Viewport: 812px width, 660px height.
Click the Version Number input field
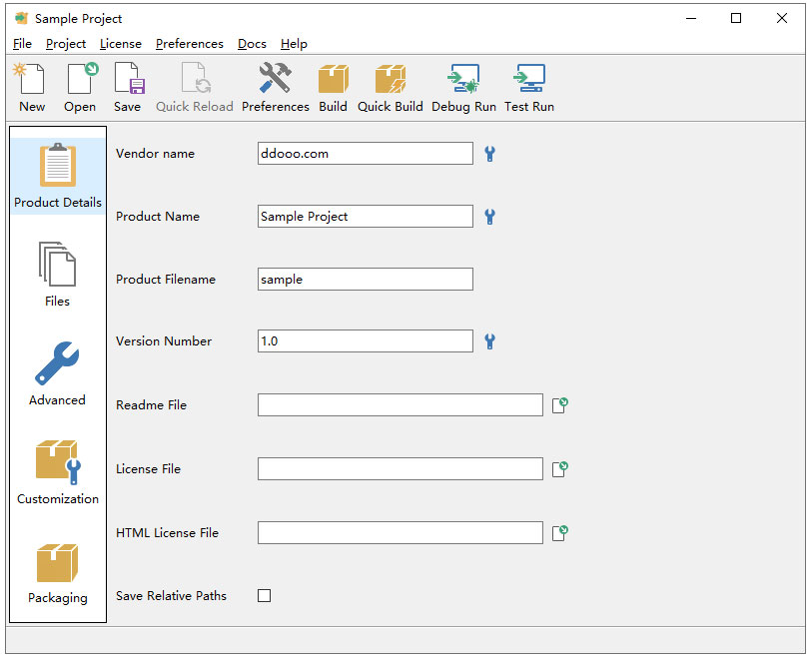pos(366,341)
